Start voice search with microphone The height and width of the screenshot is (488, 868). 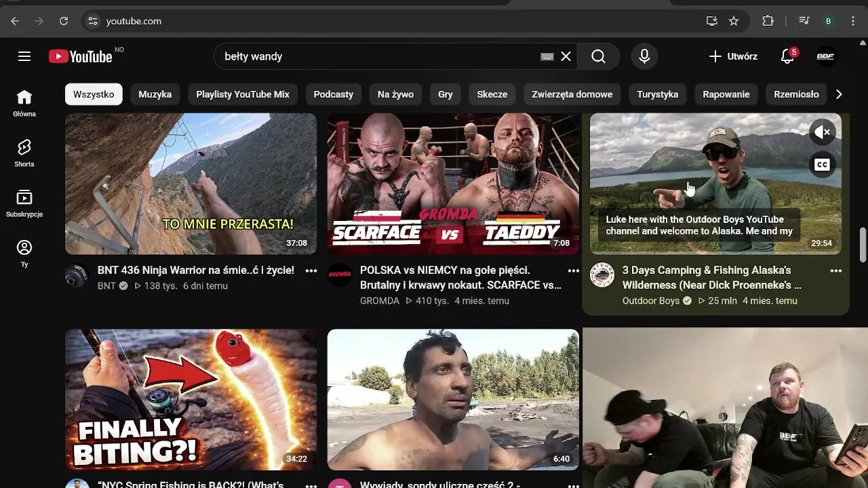(644, 56)
